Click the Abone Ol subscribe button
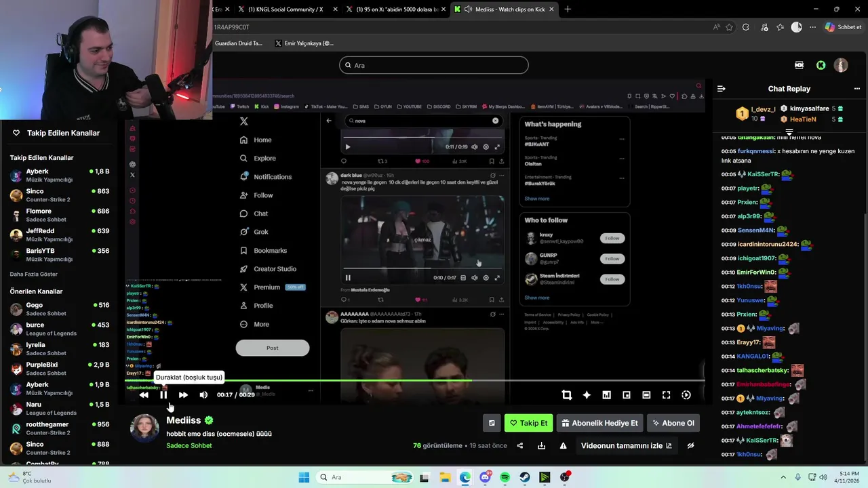The width and height of the screenshot is (868, 488). (x=673, y=423)
